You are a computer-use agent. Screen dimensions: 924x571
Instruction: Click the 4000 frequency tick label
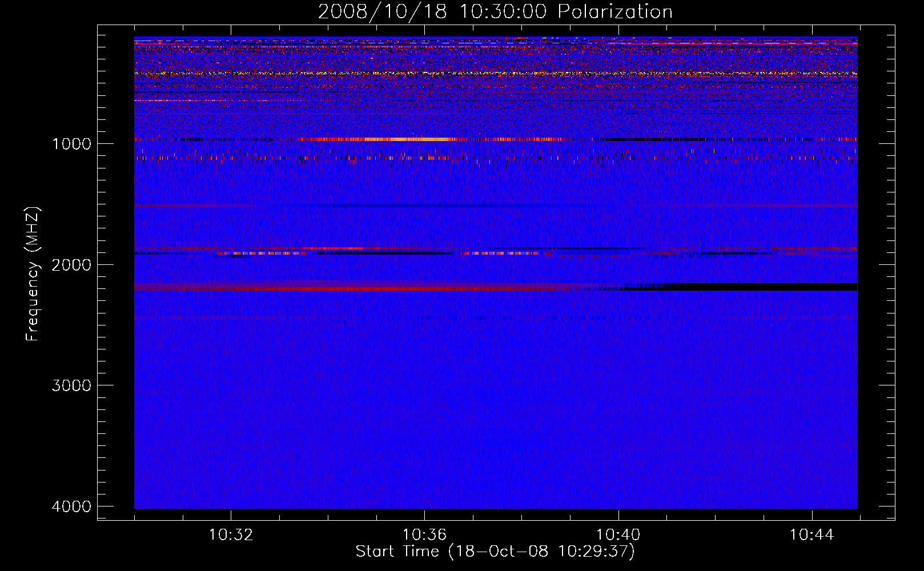(x=71, y=506)
